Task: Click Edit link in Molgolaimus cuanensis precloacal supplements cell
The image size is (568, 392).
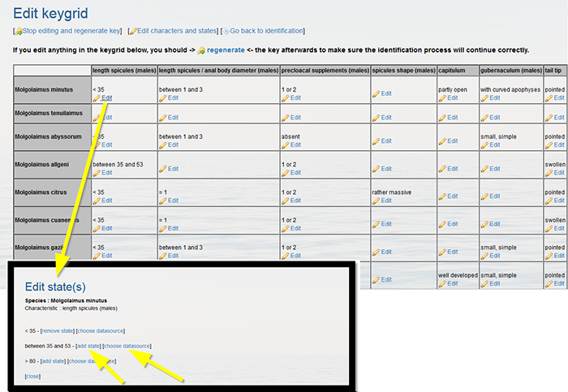Action: (295, 228)
